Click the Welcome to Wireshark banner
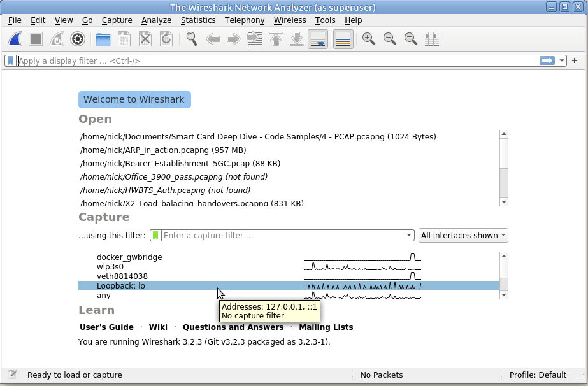The image size is (588, 386). 134,99
